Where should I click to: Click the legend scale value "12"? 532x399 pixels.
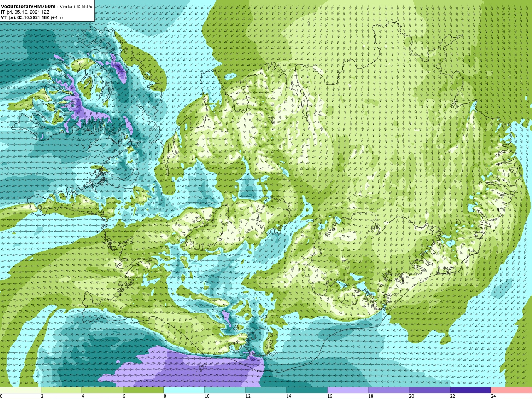248,396
